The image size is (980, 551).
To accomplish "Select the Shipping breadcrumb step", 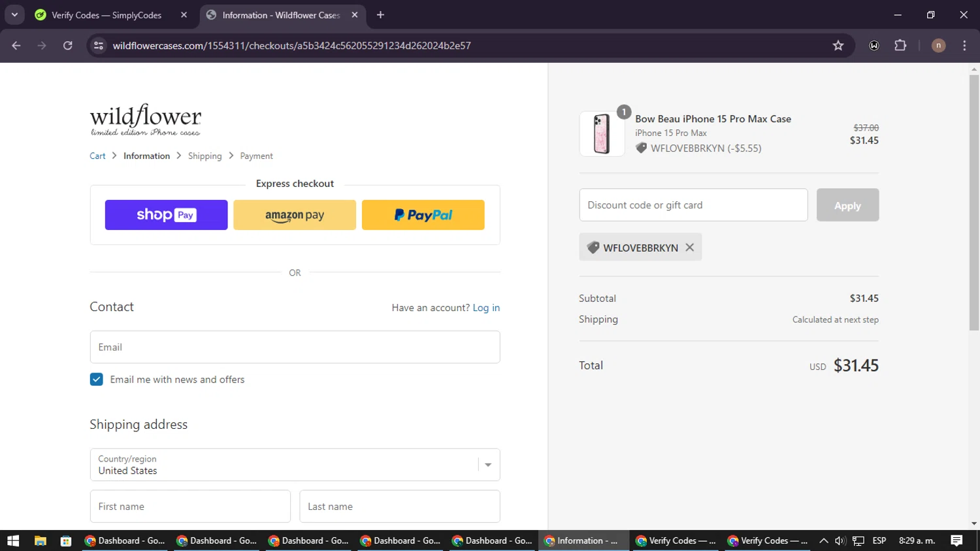I will tap(204, 156).
